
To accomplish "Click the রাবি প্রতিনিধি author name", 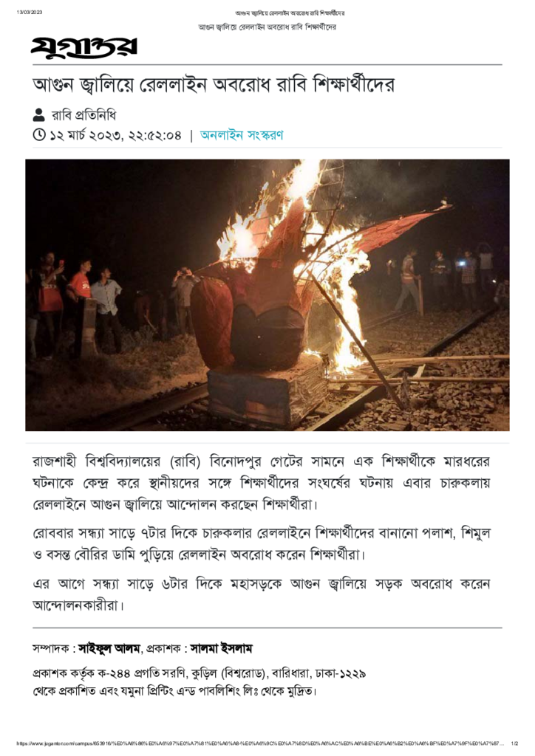I will click(84, 115).
